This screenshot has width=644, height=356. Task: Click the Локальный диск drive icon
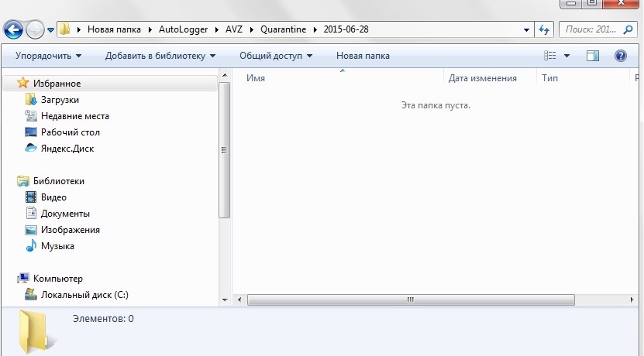[31, 295]
